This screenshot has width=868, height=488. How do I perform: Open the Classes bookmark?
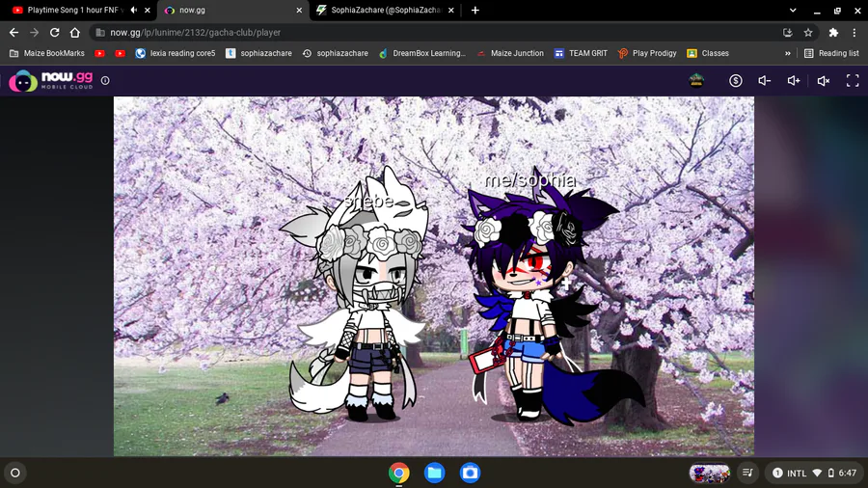click(x=708, y=53)
